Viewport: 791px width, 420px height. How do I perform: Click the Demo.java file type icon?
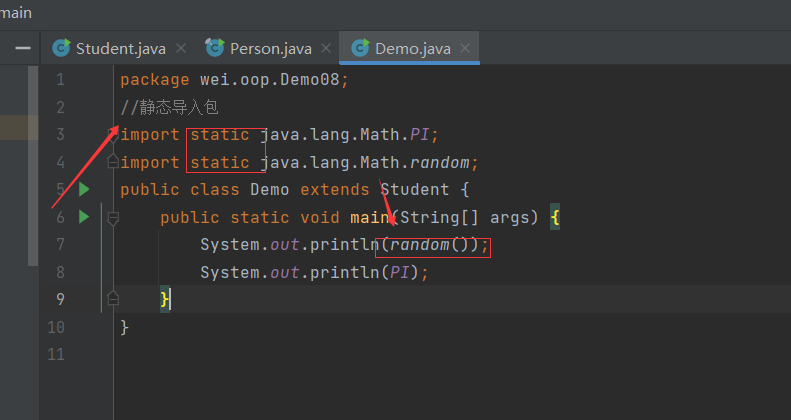coord(359,47)
